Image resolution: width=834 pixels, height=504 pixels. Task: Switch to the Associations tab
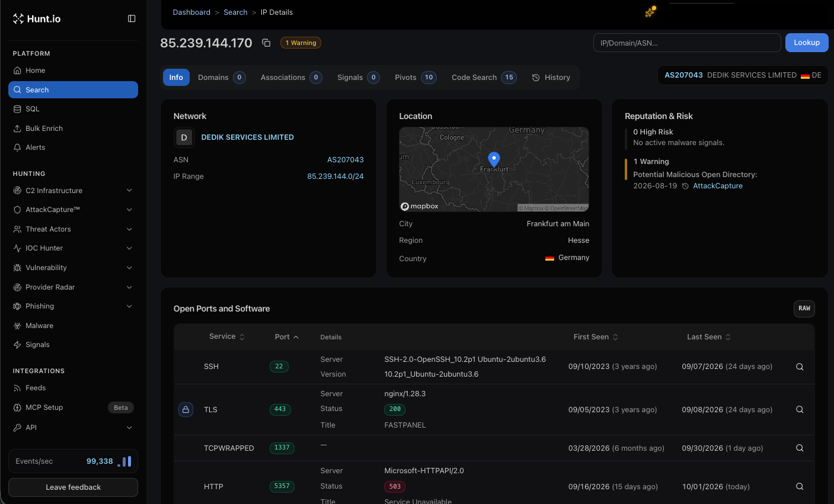(291, 78)
